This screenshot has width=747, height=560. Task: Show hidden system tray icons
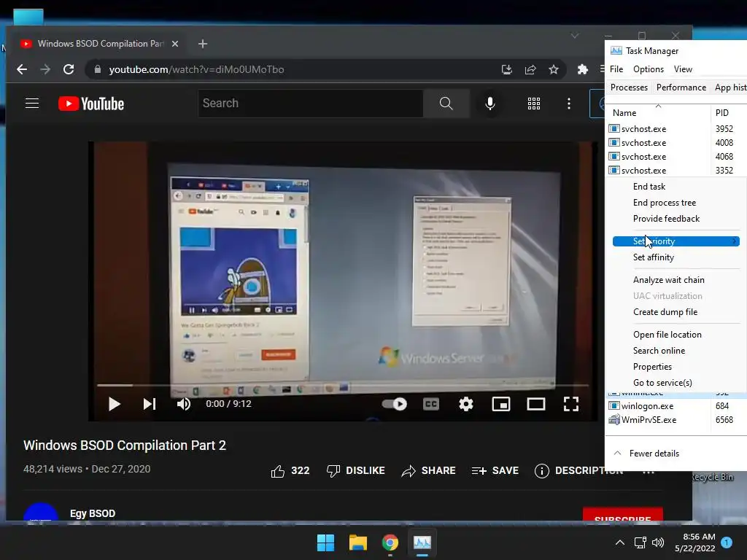[620, 542]
